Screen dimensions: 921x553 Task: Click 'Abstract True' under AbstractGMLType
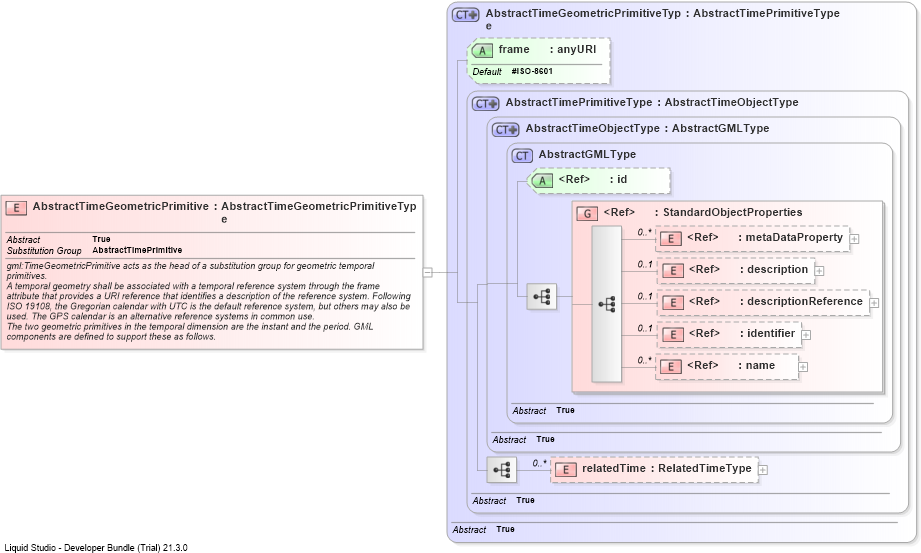pyautogui.click(x=543, y=410)
